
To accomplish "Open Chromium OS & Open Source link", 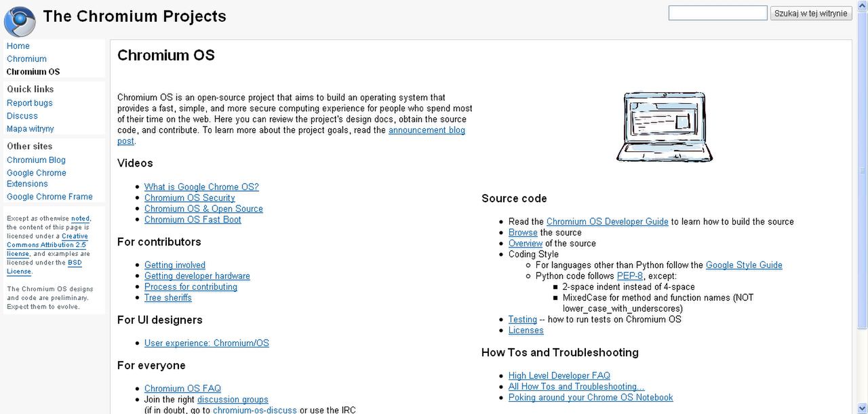I will (203, 209).
